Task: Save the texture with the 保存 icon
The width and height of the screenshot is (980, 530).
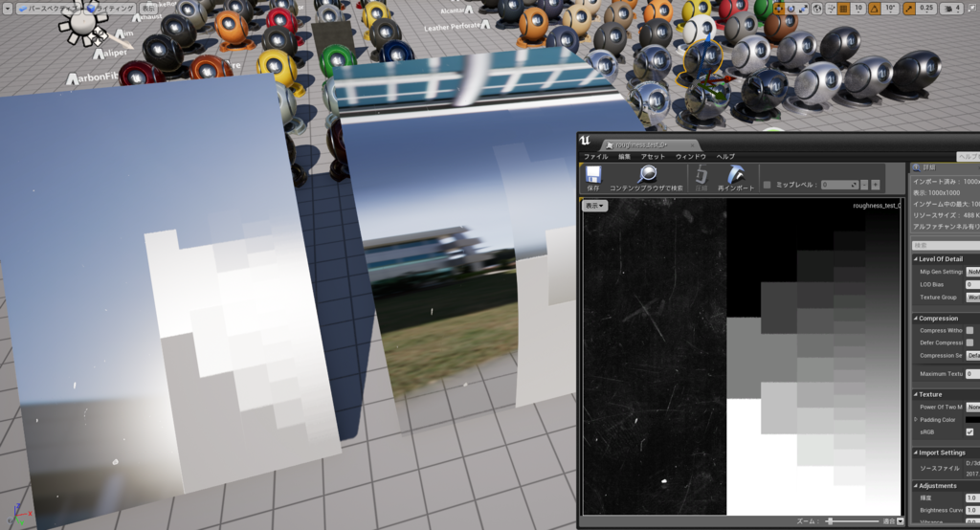Action: tap(593, 178)
